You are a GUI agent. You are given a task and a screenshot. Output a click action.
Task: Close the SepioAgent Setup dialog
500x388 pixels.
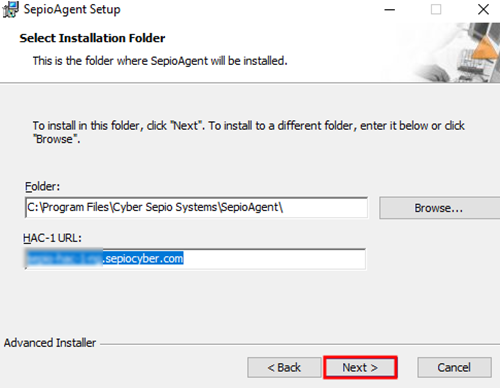483,9
